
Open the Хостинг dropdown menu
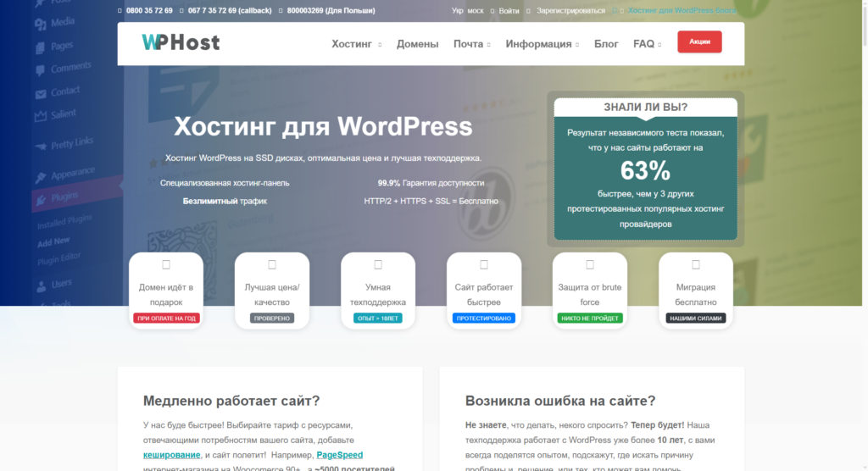[x=357, y=44]
